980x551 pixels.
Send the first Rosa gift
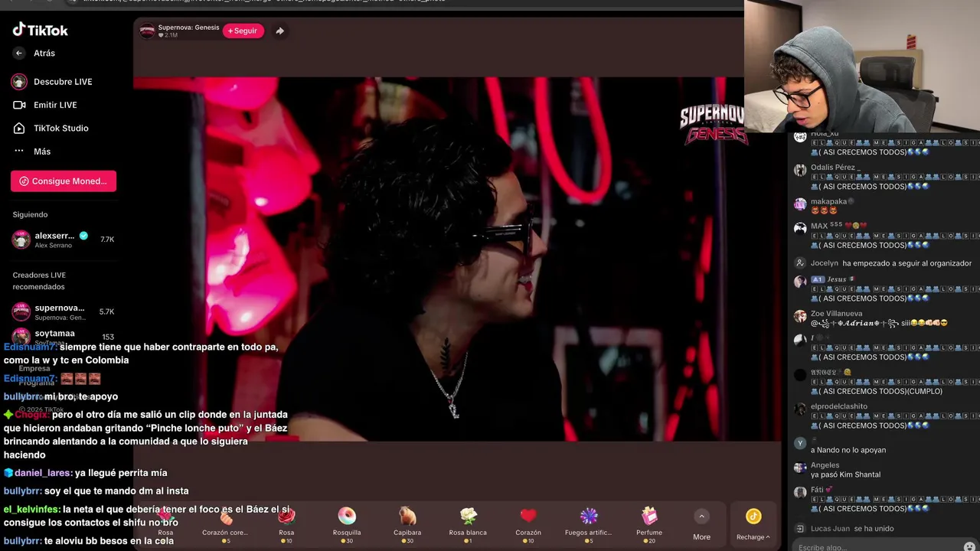[165, 524]
